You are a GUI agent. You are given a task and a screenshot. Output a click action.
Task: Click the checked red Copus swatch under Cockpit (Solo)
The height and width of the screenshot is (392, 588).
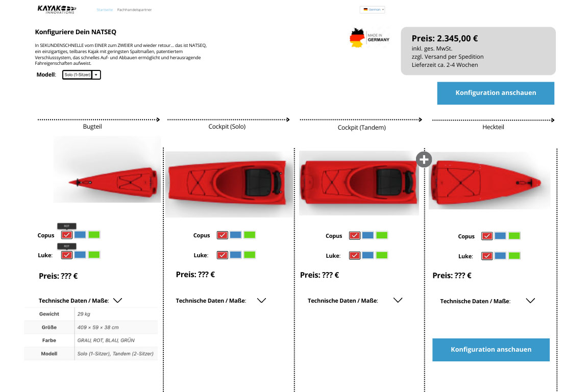coord(223,235)
